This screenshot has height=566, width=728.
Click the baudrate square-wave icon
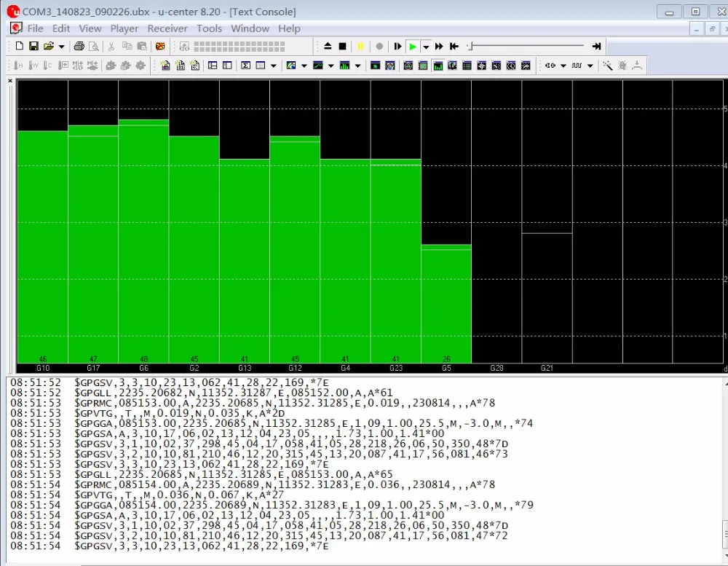pyautogui.click(x=577, y=66)
